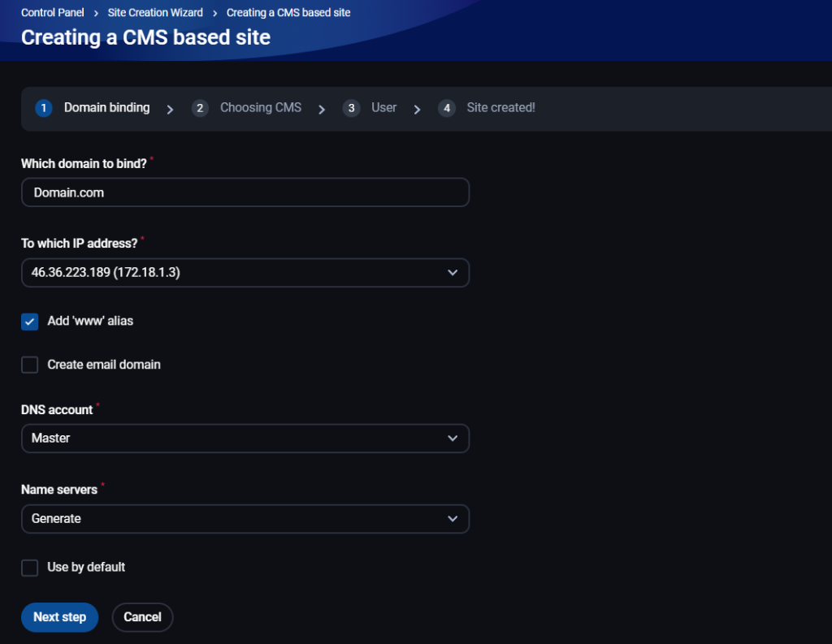Click the chevron after Domain binding step
This screenshot has width=832, height=644.
click(170, 110)
